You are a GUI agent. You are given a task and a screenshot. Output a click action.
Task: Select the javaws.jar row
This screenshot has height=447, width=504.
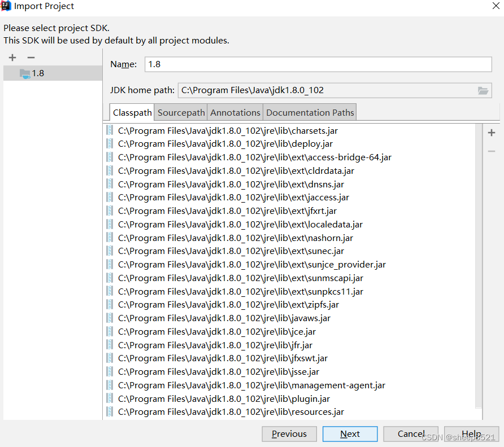[289, 318]
